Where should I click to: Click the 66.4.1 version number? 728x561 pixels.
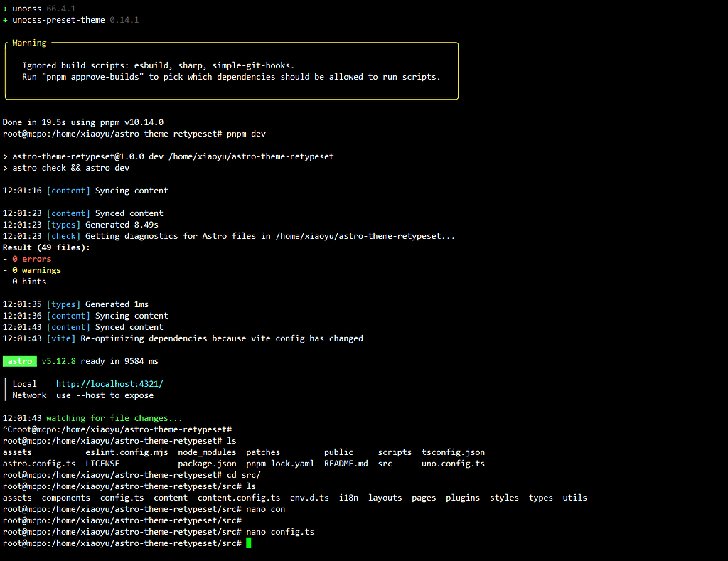(61, 9)
